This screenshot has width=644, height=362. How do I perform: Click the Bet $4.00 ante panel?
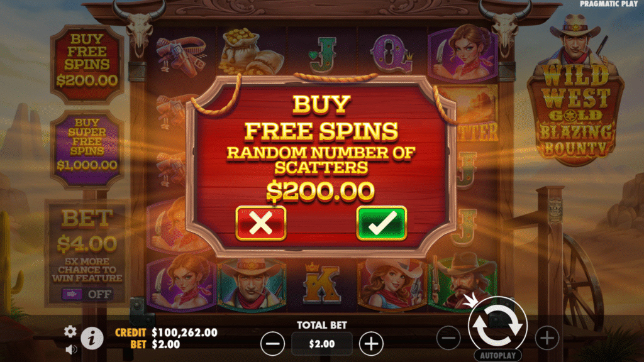pyautogui.click(x=87, y=253)
